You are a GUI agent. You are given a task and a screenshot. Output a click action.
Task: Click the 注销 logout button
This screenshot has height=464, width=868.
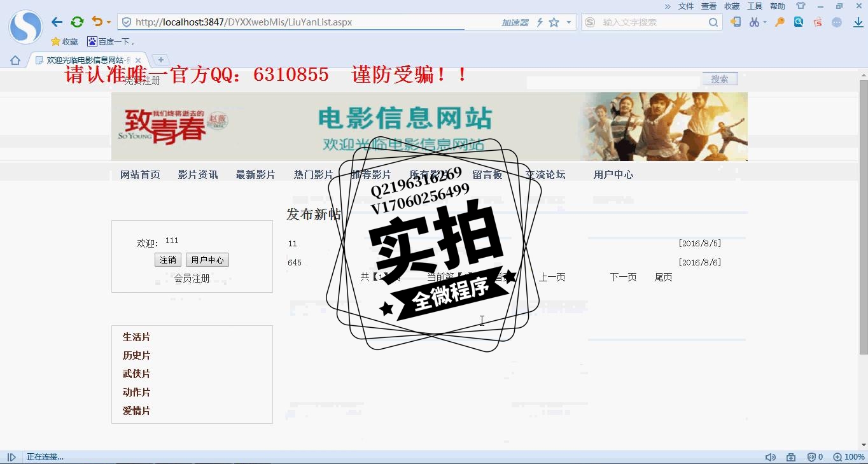(x=168, y=260)
